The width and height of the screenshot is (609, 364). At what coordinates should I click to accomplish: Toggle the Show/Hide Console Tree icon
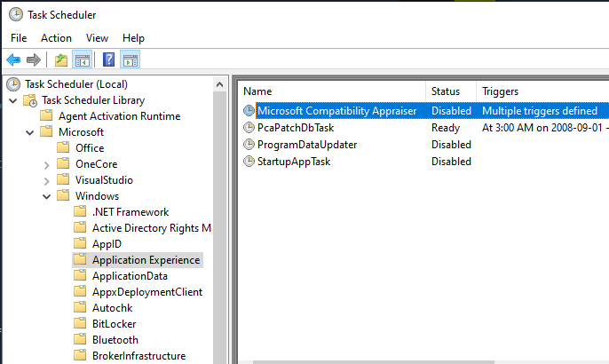coord(82,59)
